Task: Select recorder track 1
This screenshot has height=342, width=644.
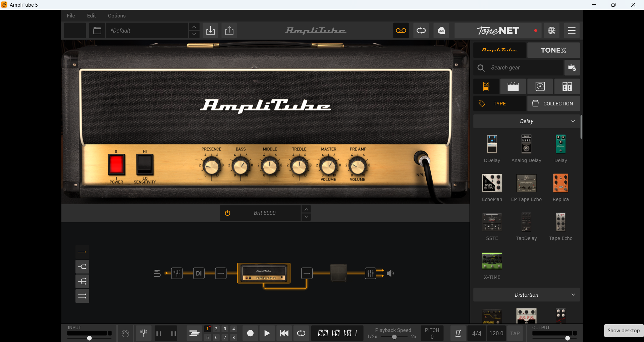Action: point(208,329)
